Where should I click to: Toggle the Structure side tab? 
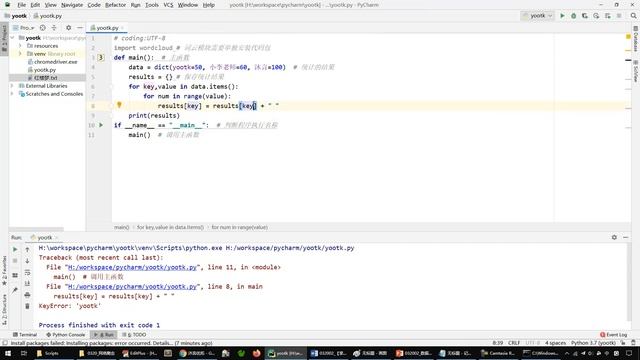click(4, 309)
